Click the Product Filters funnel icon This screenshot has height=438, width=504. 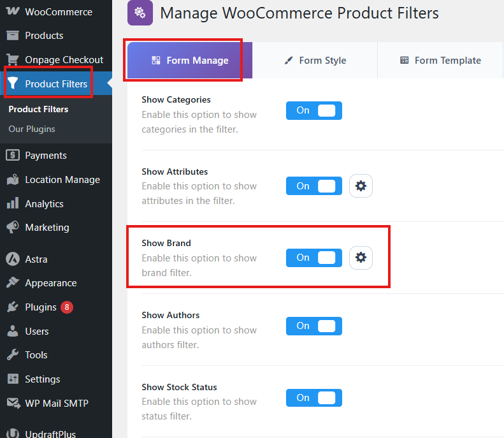coord(13,83)
